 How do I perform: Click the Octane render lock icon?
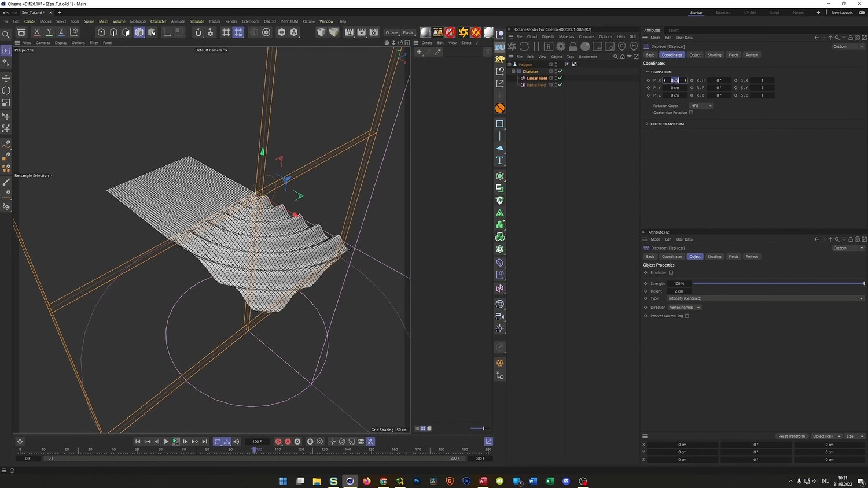pyautogui.click(x=573, y=46)
